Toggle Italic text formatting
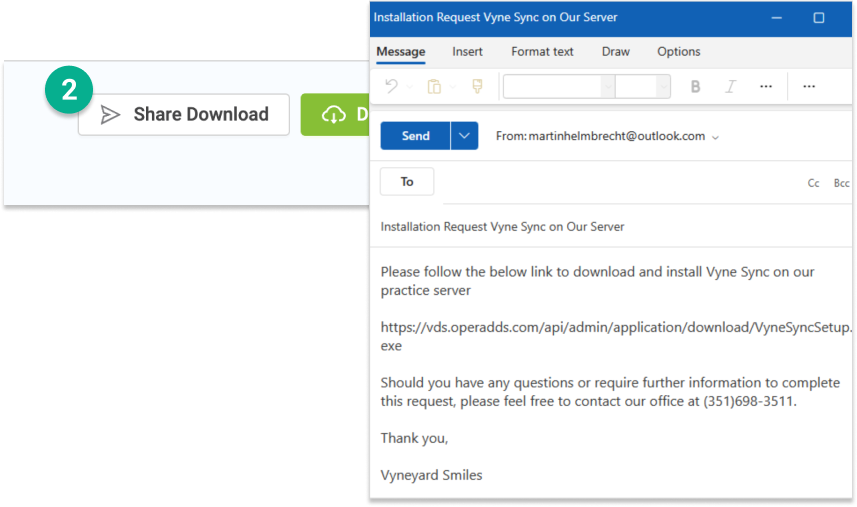The width and height of the screenshot is (857, 507). coord(730,87)
